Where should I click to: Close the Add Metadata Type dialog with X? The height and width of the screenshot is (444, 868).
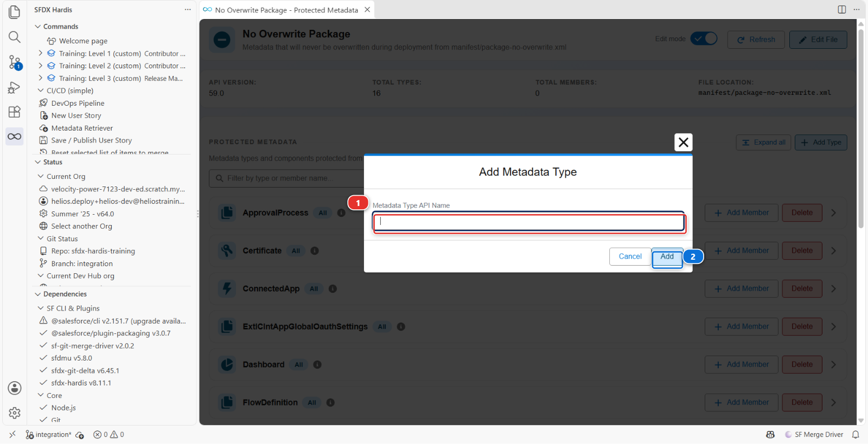point(684,143)
